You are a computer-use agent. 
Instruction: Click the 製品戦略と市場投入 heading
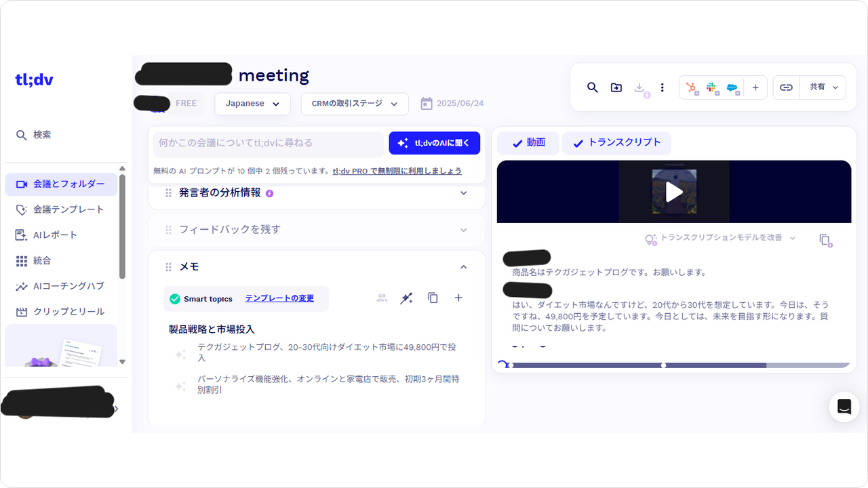tap(212, 329)
